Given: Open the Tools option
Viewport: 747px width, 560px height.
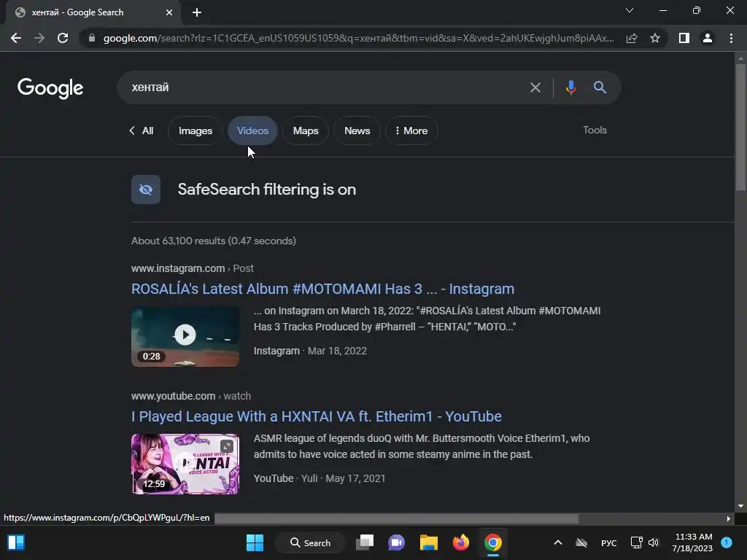Looking at the screenshot, I should point(595,130).
